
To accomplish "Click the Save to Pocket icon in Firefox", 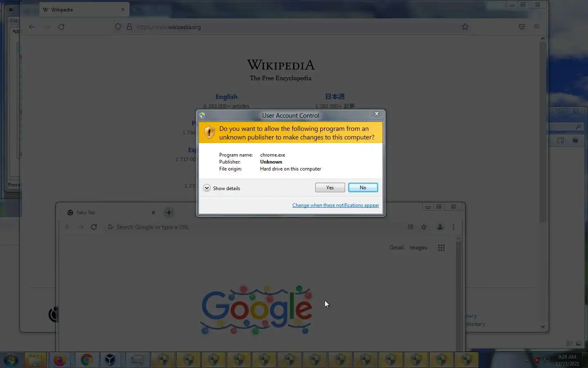I will tap(522, 27).
